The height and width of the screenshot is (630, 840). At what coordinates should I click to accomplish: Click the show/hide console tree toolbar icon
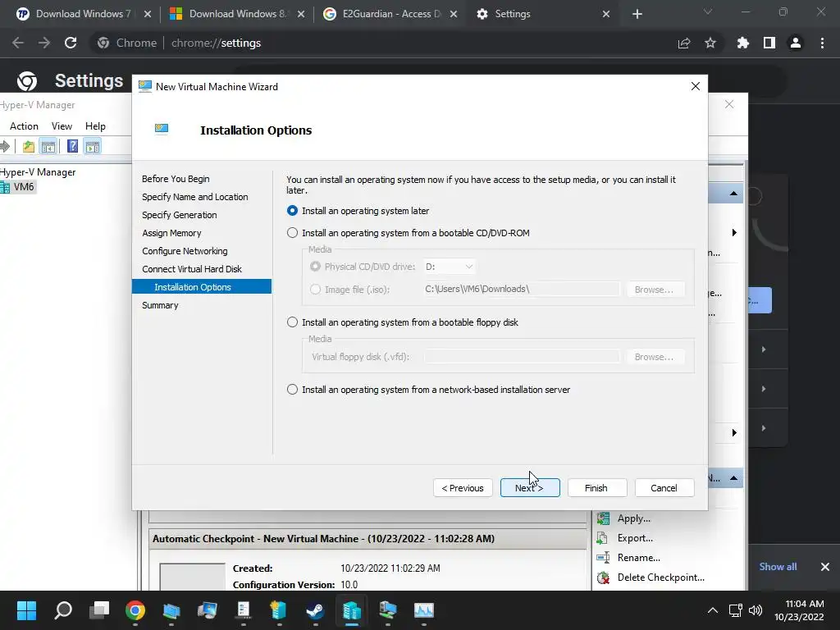click(48, 146)
